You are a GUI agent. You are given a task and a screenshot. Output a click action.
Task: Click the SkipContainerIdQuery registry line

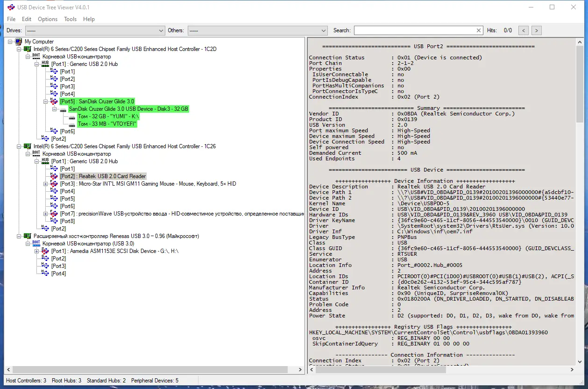pos(391,344)
